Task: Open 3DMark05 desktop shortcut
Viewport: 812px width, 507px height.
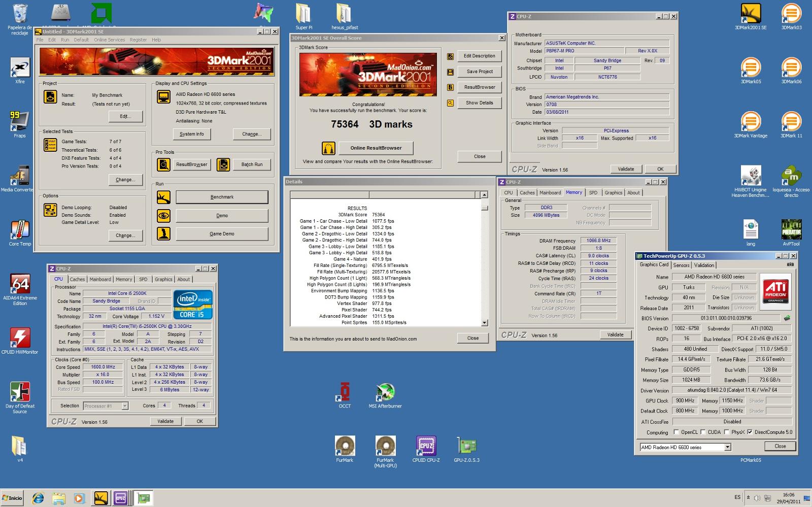Action: [751, 71]
